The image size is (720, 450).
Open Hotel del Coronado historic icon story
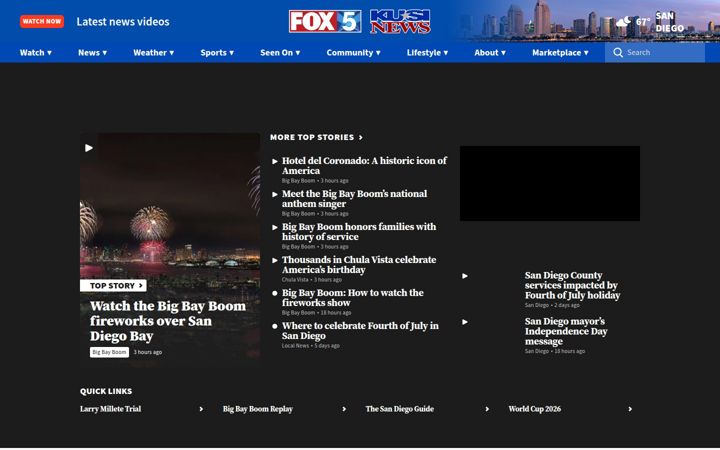[x=364, y=166]
